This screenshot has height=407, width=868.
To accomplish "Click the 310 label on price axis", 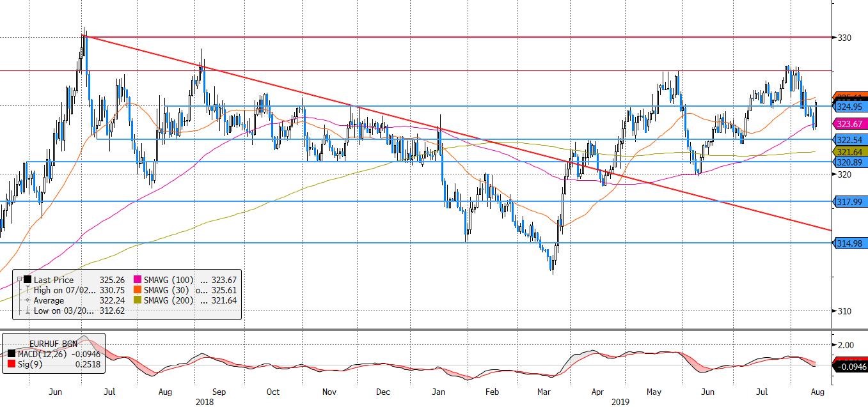I will (x=844, y=311).
